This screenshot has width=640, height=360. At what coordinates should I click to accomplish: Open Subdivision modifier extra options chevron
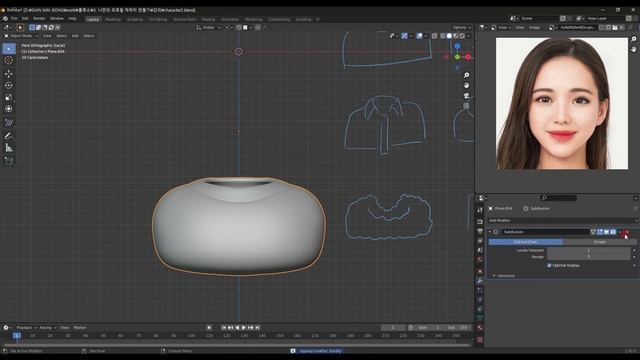point(620,232)
